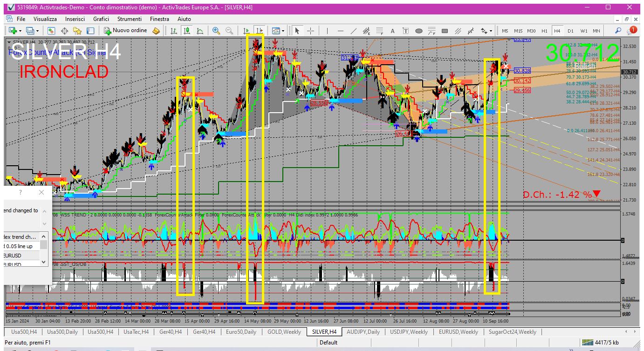The width and height of the screenshot is (644, 351).
Task: Click the Nuovo ordine button
Action: pos(125,31)
